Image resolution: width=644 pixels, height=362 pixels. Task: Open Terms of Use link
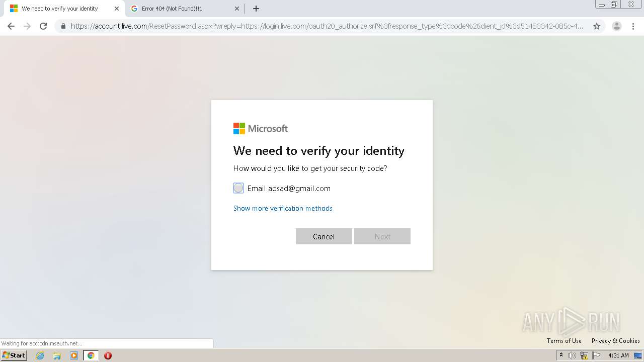point(564,341)
